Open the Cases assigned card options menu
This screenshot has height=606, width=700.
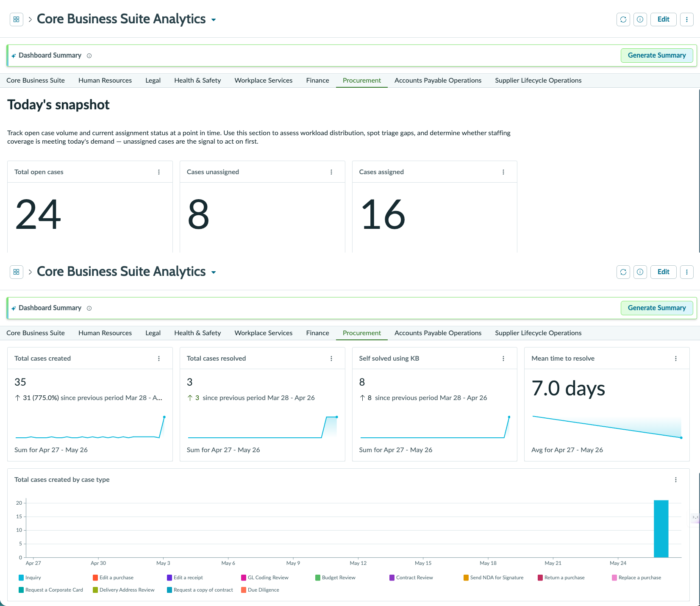[503, 172]
